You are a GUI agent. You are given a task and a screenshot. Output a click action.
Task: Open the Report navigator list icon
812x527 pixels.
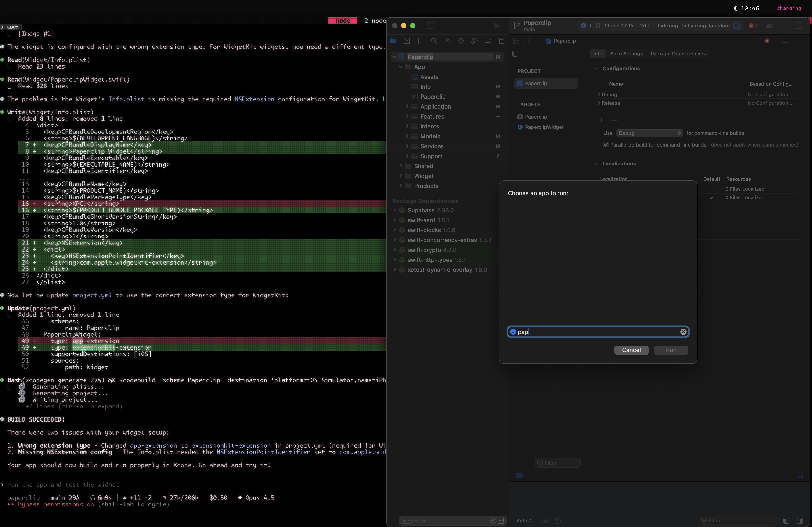tap(502, 41)
